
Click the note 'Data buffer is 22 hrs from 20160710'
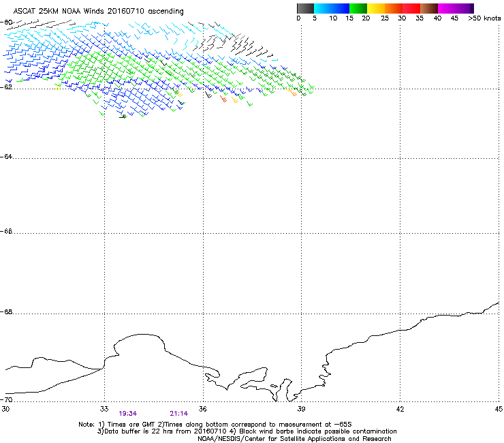[x=166, y=431]
